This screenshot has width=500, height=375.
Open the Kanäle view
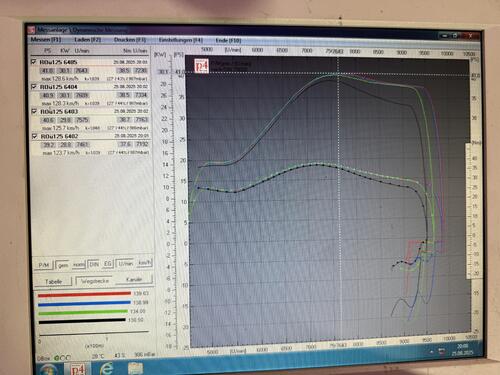click(x=134, y=279)
